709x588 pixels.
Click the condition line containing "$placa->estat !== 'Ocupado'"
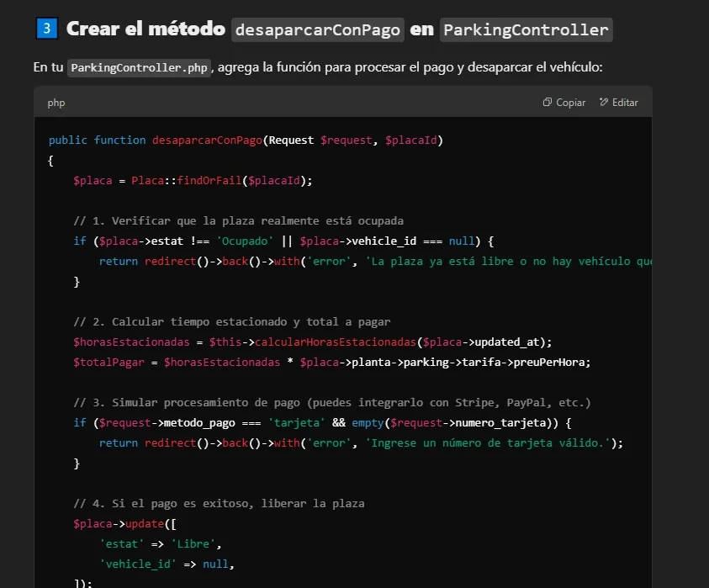(283, 241)
